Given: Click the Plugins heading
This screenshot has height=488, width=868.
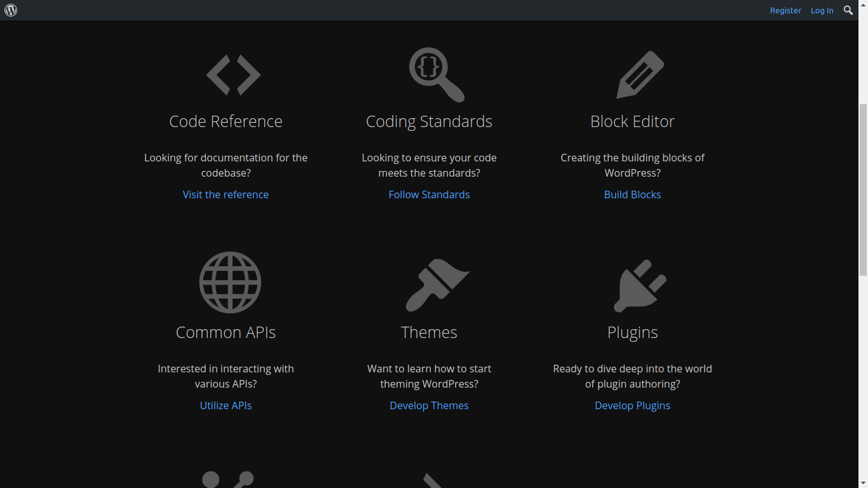Looking at the screenshot, I should coord(632,332).
